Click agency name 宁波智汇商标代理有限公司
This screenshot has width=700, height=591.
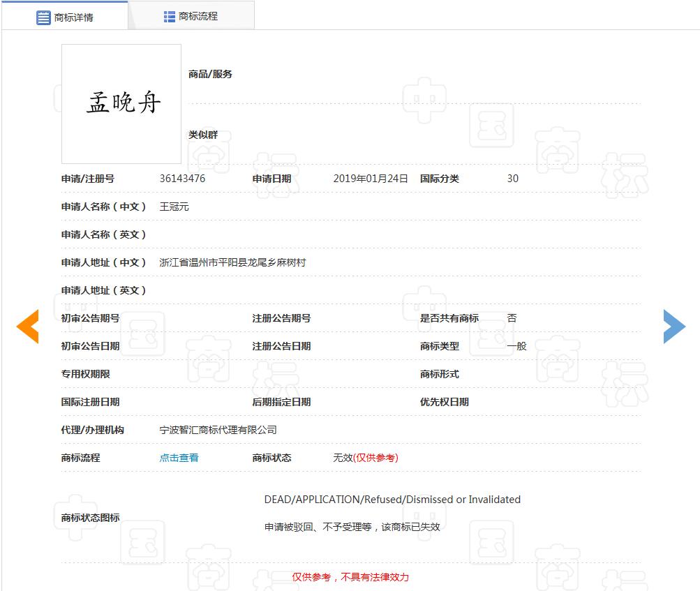(x=218, y=430)
